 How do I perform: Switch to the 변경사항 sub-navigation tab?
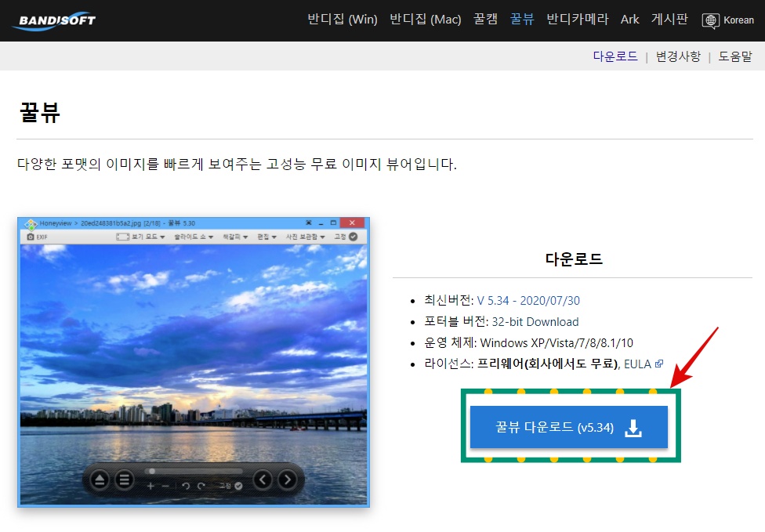[x=678, y=56]
